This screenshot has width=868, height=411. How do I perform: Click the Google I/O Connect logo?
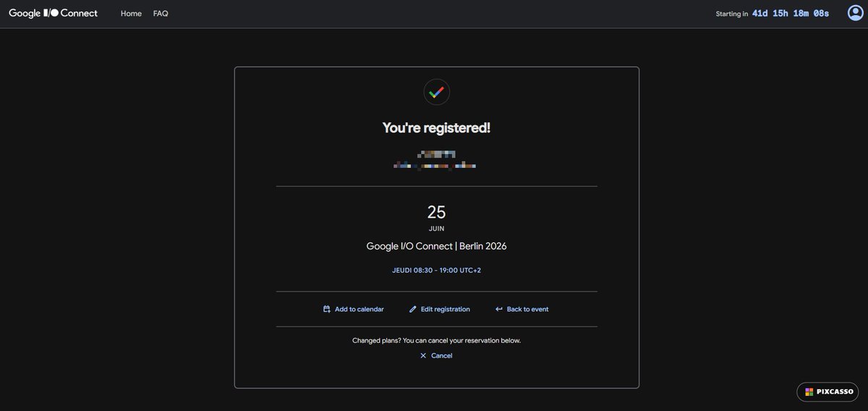coord(54,13)
